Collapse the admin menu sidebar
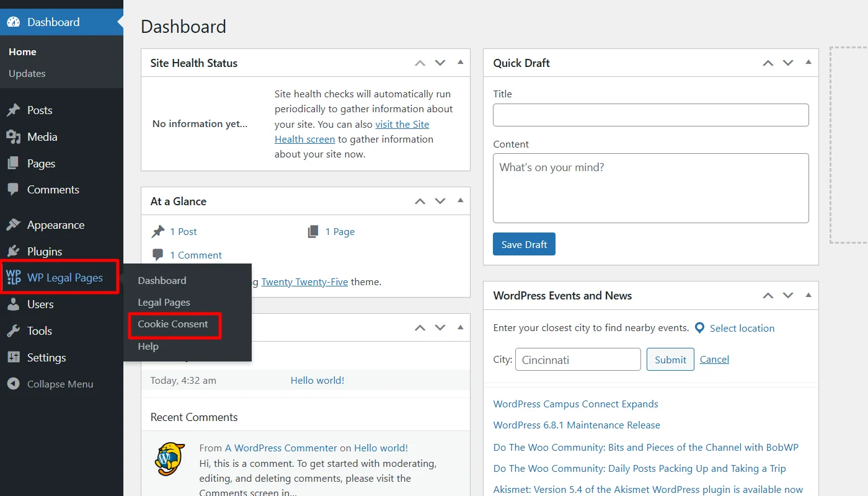Screen dimensions: 868x496 pyautogui.click(x=50, y=384)
